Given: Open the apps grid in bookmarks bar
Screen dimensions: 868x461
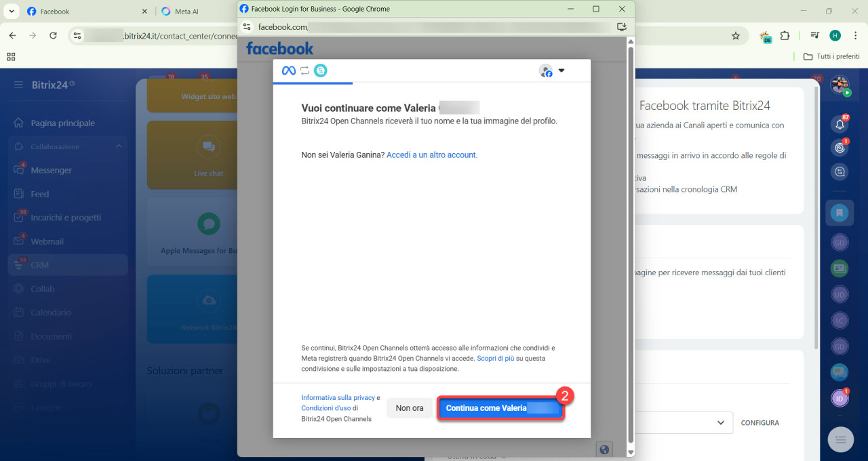Looking at the screenshot, I should pos(11,57).
